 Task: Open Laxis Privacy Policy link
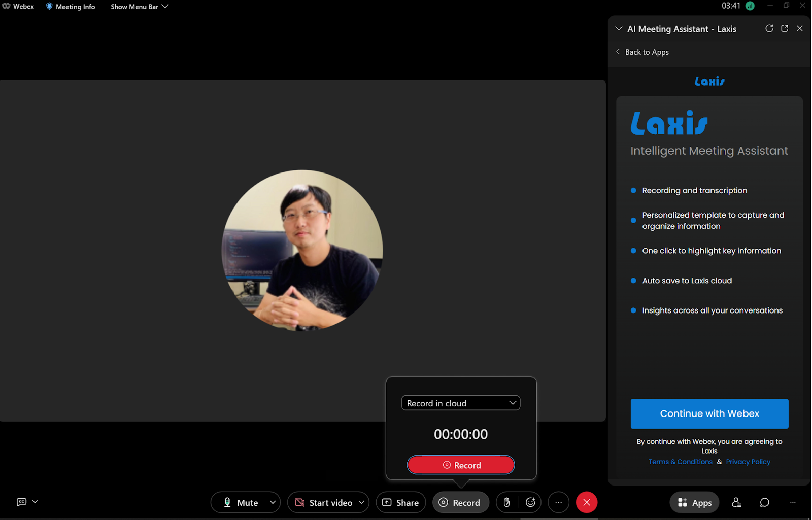click(748, 462)
